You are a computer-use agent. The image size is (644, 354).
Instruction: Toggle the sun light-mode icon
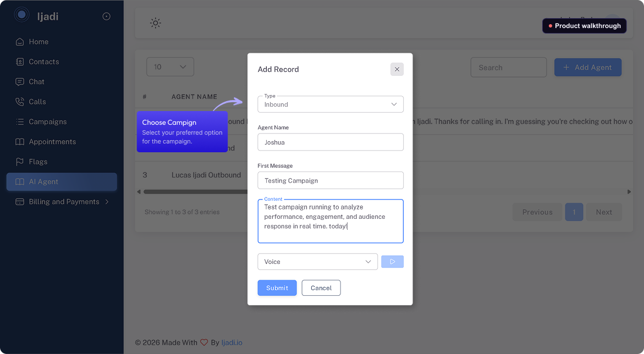click(155, 23)
